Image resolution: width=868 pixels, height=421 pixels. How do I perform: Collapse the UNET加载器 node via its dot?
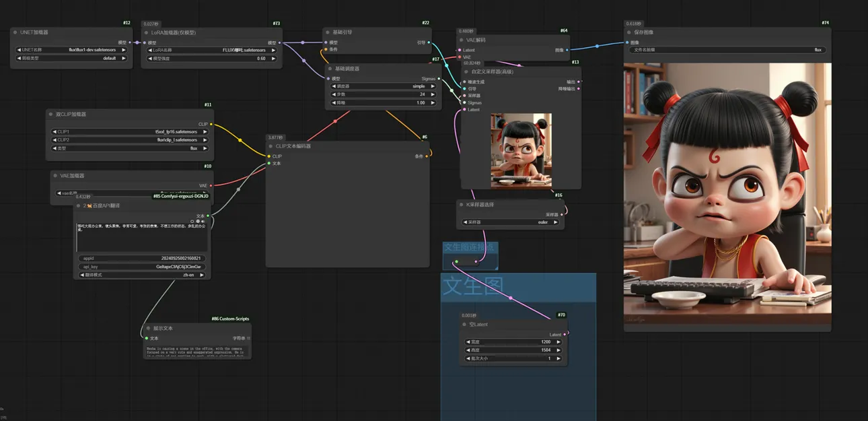click(x=15, y=32)
